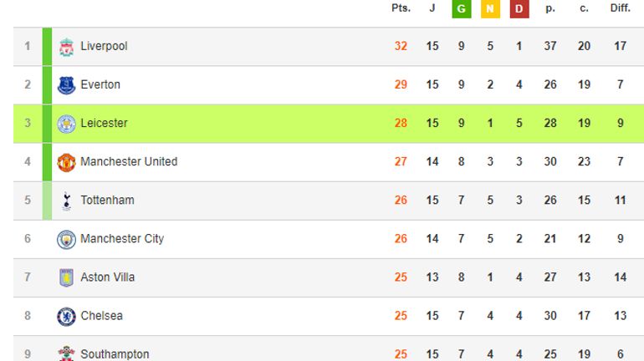Image resolution: width=644 pixels, height=361 pixels.
Task: Click the Manchester City crest icon
Action: [x=66, y=240]
